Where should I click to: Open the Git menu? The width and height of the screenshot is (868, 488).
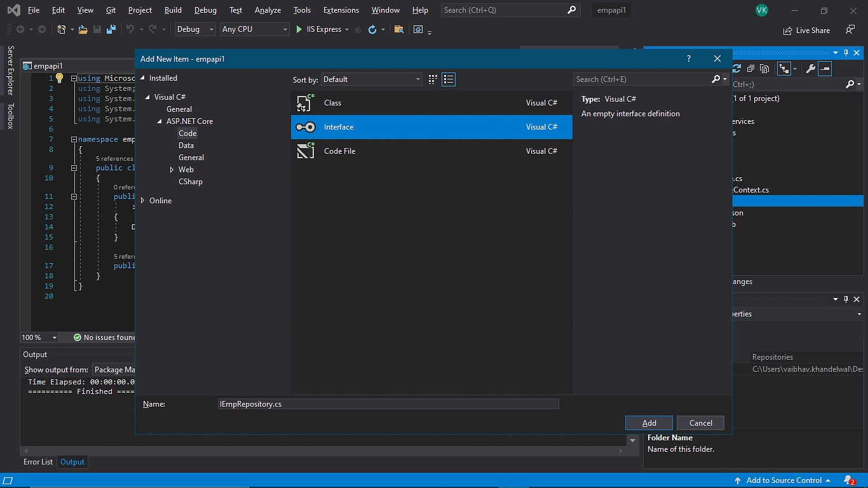(111, 10)
